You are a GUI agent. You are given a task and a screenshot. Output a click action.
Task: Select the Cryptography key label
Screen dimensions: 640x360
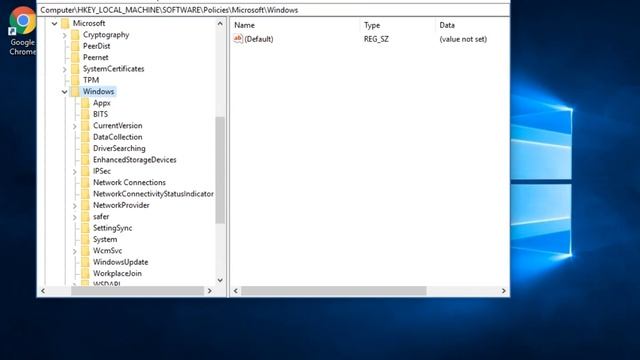click(x=106, y=35)
